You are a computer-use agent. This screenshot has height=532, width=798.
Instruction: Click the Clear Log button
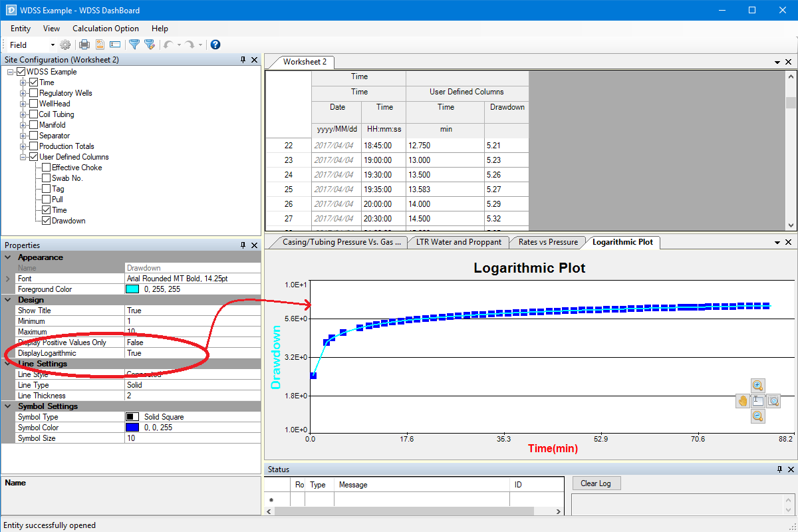point(596,483)
